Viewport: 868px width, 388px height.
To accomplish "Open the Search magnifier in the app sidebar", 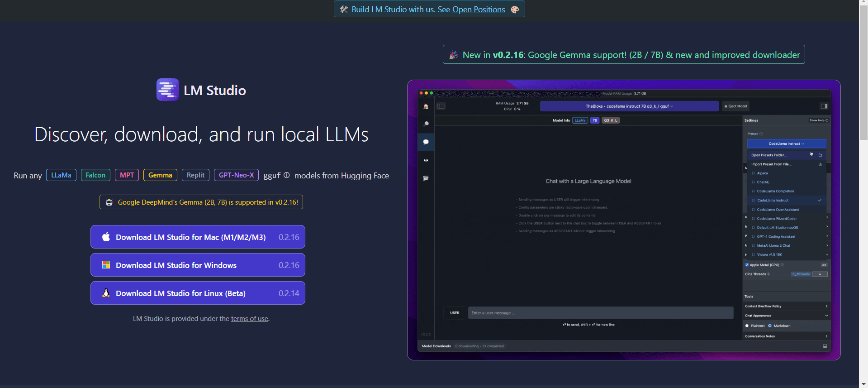I will (426, 124).
